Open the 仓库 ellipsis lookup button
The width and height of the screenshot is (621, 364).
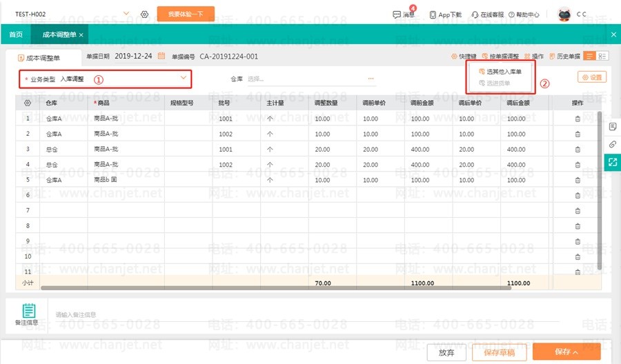(x=371, y=79)
